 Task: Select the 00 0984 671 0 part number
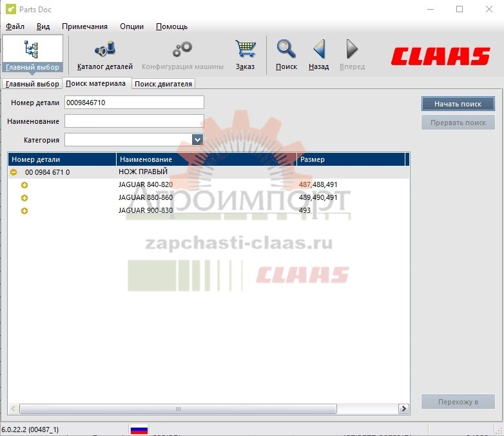click(47, 172)
